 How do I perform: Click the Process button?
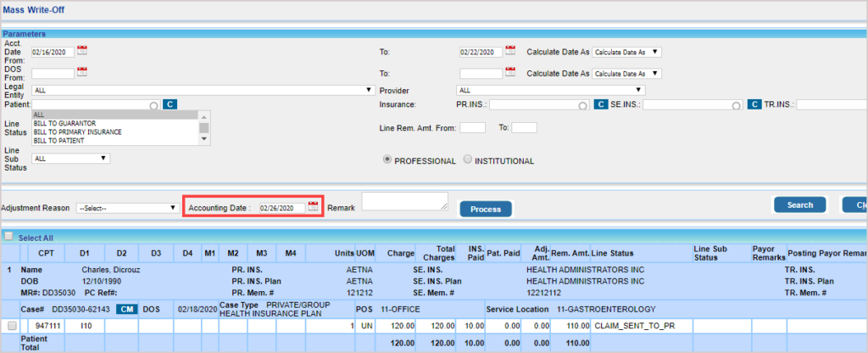coord(486,209)
